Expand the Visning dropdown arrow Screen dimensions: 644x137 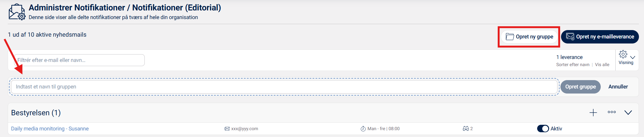pos(633,57)
